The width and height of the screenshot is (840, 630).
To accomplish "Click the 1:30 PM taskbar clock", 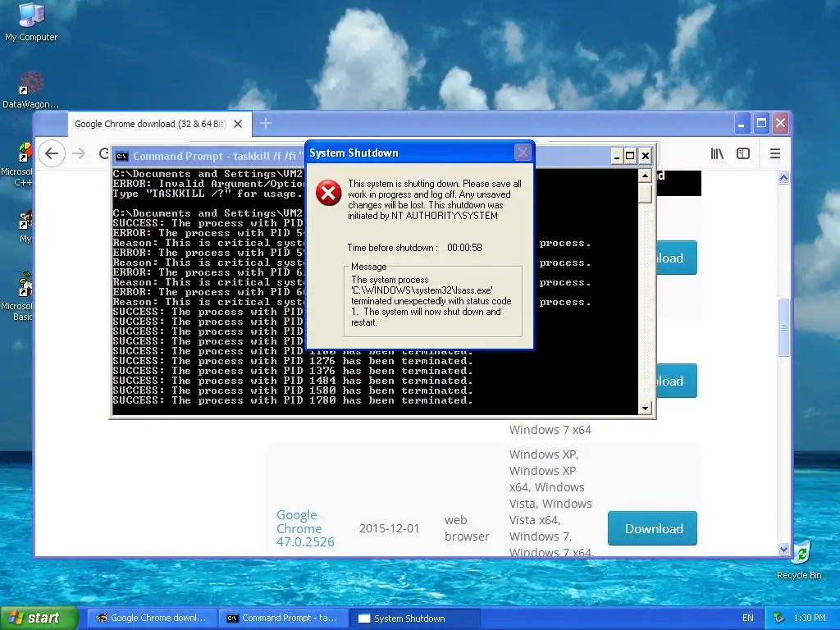I will (810, 619).
